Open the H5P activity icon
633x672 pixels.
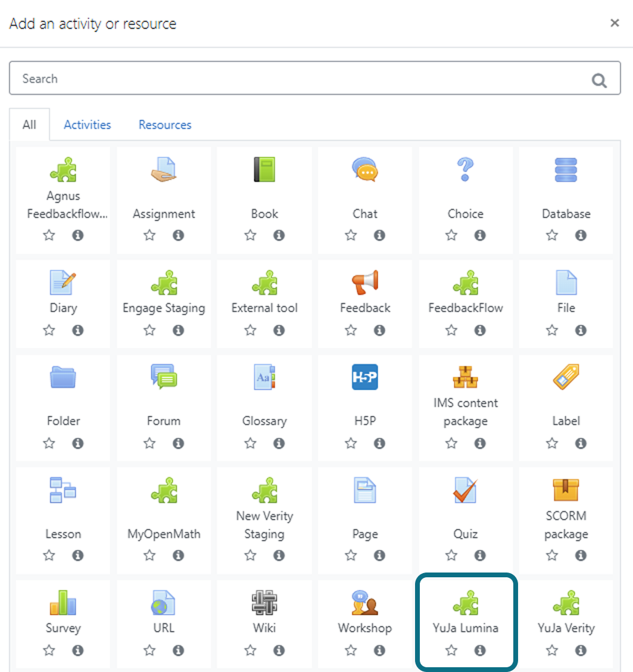[364, 377]
